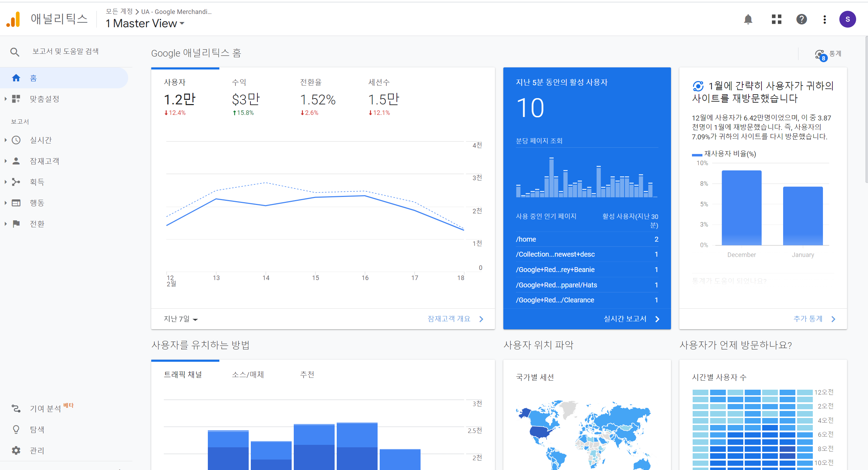The height and width of the screenshot is (470, 868).
Task: Click the help question mark icon
Action: pos(801,19)
